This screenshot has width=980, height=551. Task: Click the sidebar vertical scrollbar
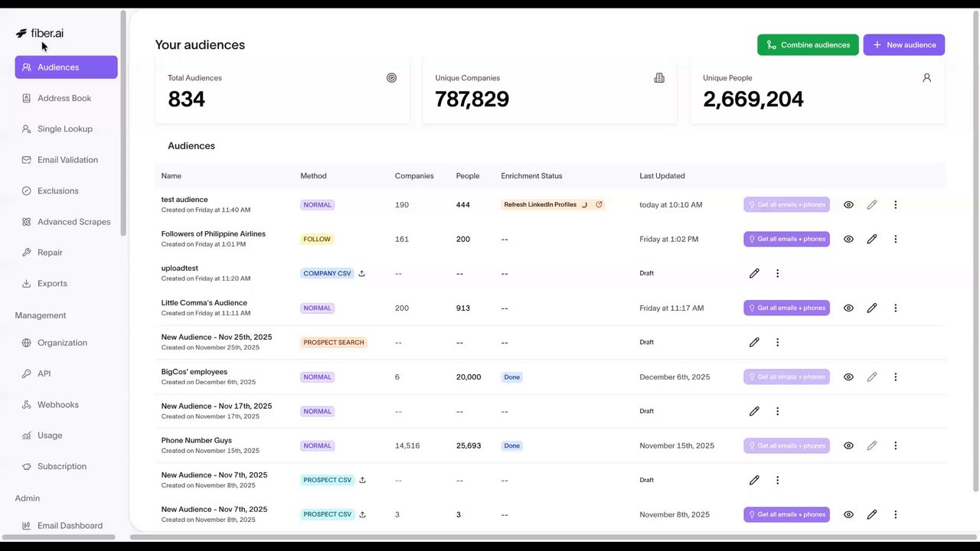coord(123,124)
